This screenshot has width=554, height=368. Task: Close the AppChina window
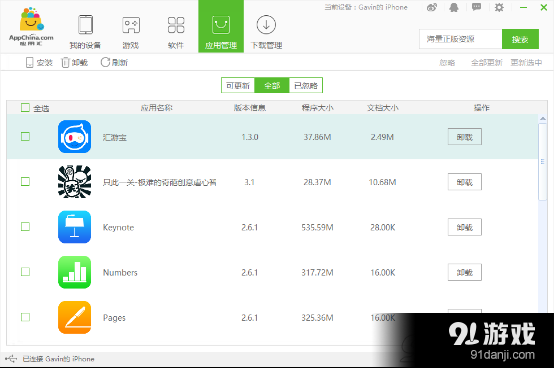click(x=544, y=7)
